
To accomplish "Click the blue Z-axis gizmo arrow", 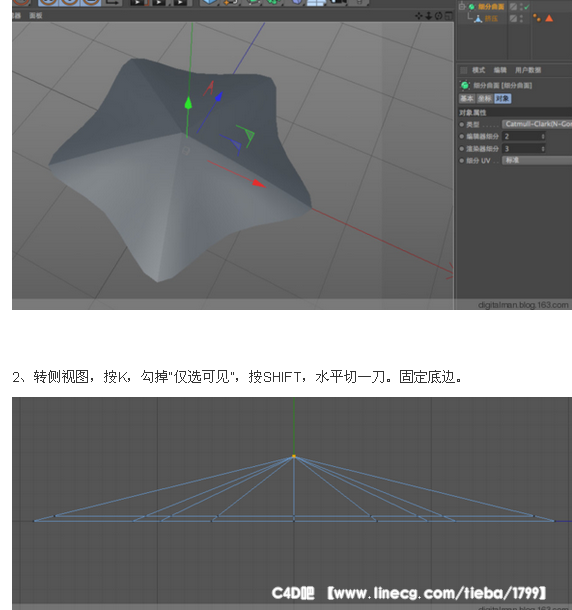I will point(219,96).
